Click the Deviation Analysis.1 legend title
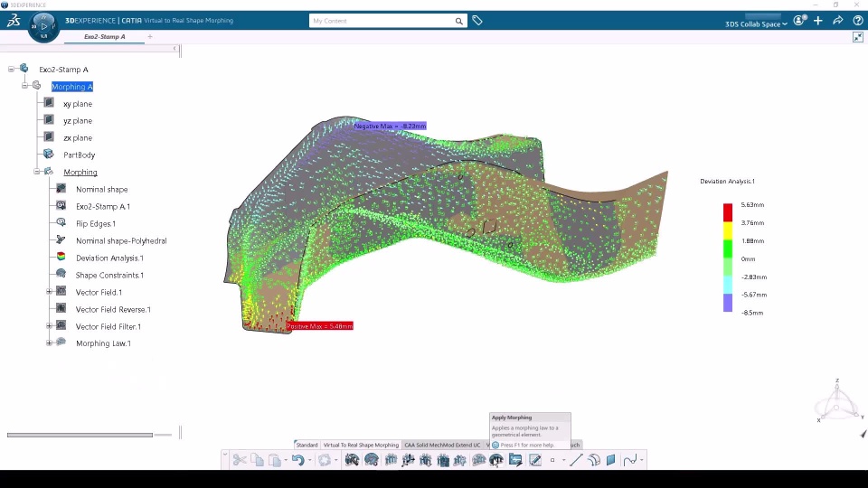The height and width of the screenshot is (488, 868). [x=727, y=181]
